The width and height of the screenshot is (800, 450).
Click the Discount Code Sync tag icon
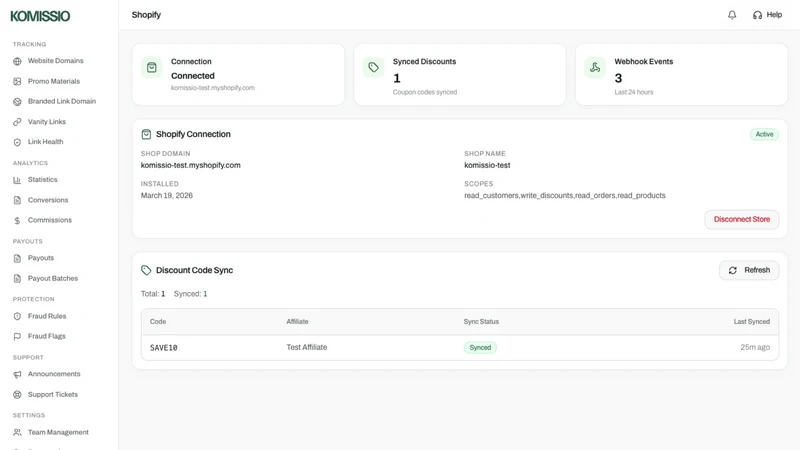[x=146, y=270]
